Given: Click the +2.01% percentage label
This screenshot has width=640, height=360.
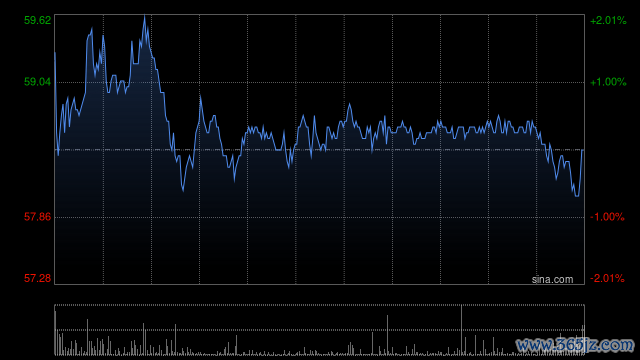Looking at the screenshot, I should coord(608,20).
